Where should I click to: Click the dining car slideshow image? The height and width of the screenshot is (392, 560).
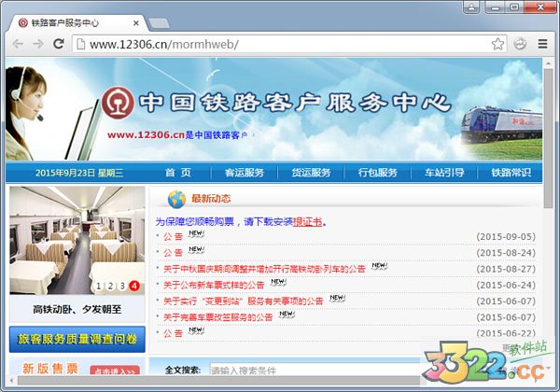pyautogui.click(x=77, y=240)
